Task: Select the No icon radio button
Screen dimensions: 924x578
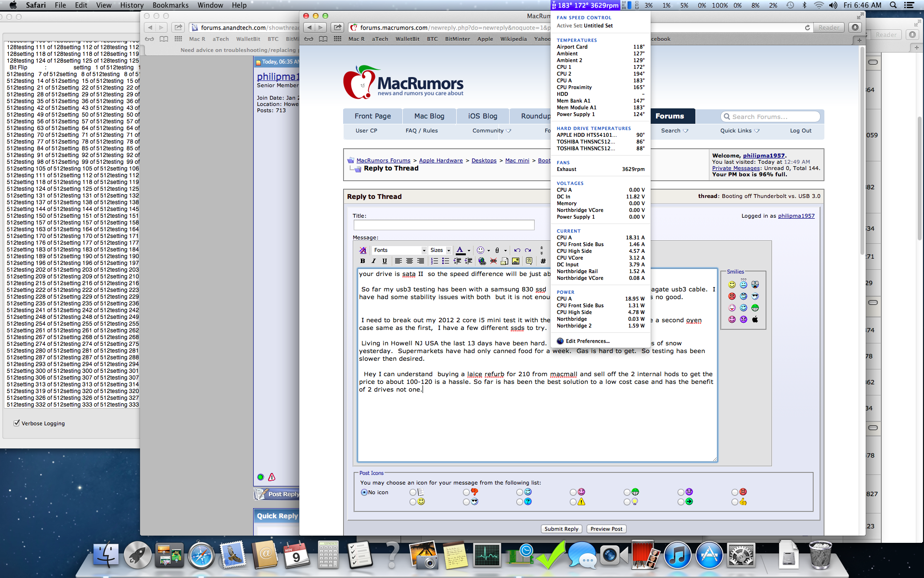Action: [x=364, y=492]
